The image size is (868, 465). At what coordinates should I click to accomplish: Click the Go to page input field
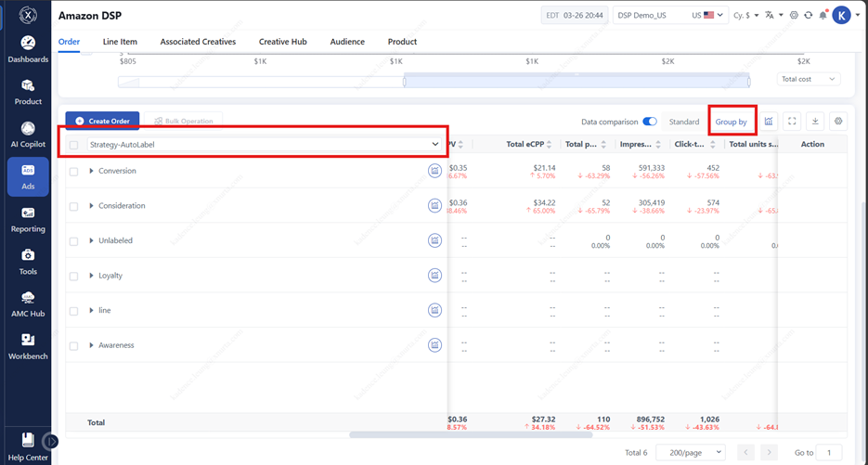coord(829,452)
